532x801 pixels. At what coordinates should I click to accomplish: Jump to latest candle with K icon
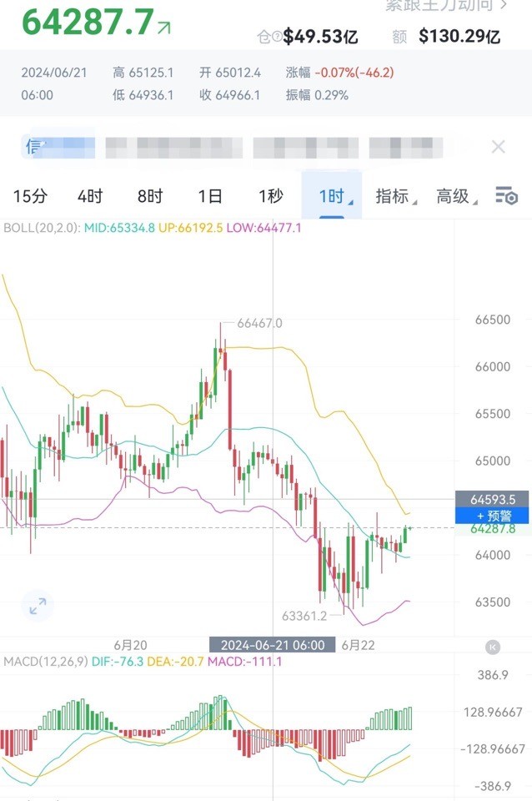(x=493, y=647)
